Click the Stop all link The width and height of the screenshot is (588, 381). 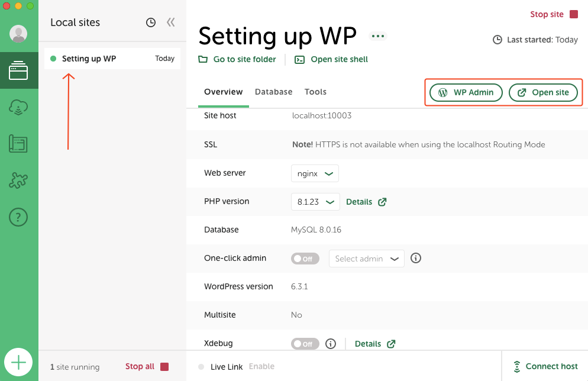[140, 366]
